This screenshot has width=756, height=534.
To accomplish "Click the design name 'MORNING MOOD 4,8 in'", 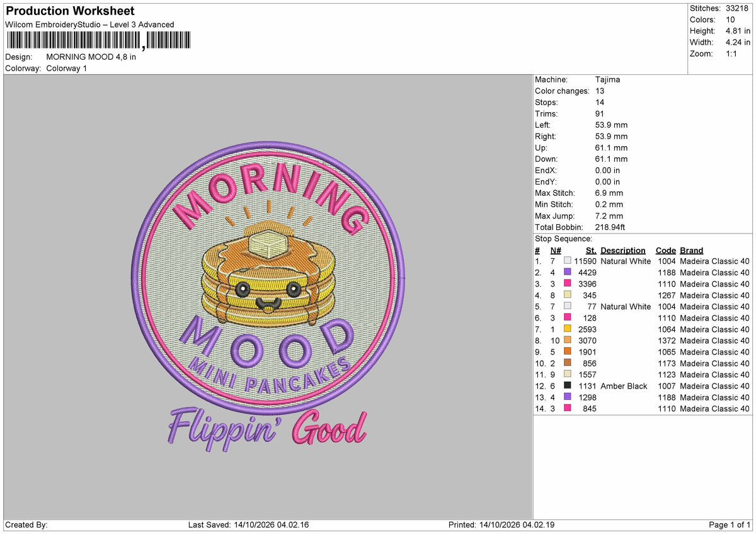I will (x=91, y=57).
